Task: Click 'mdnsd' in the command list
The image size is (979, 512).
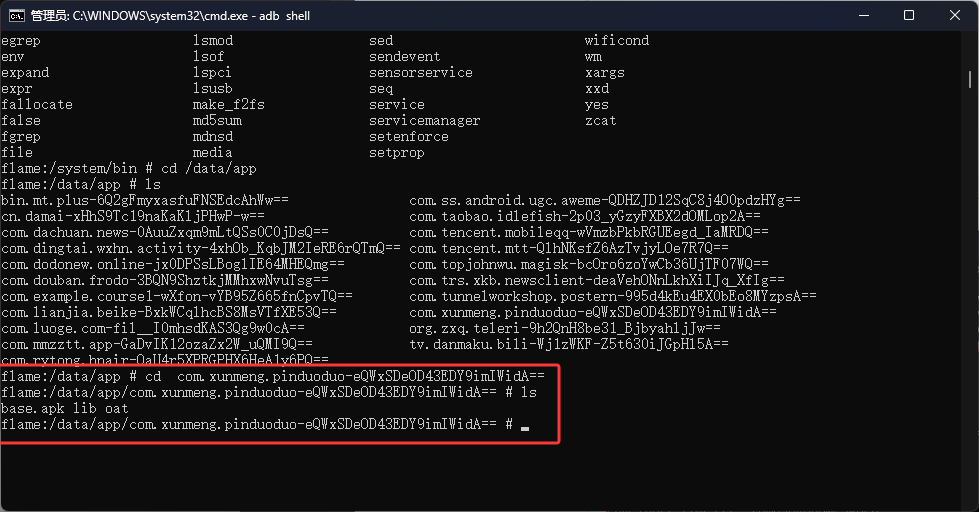Action: pyautogui.click(x=213, y=137)
